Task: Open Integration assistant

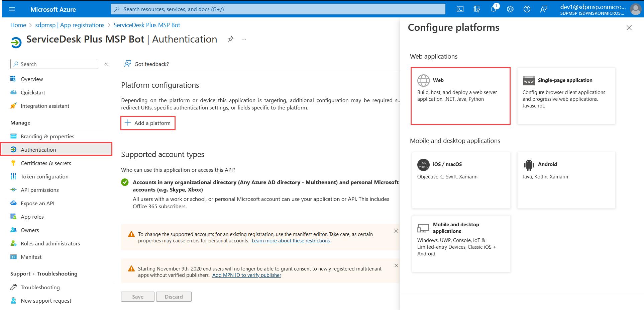Action: pyautogui.click(x=45, y=106)
